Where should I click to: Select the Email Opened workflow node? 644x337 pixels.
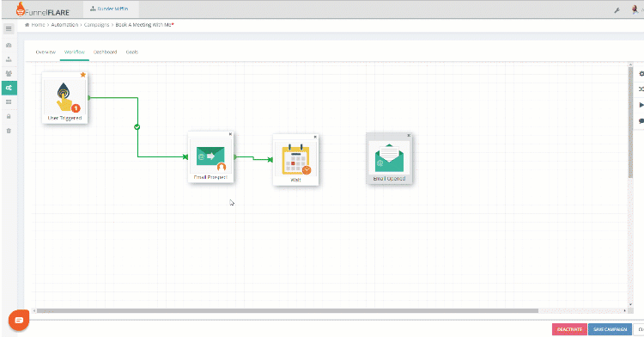[389, 158]
